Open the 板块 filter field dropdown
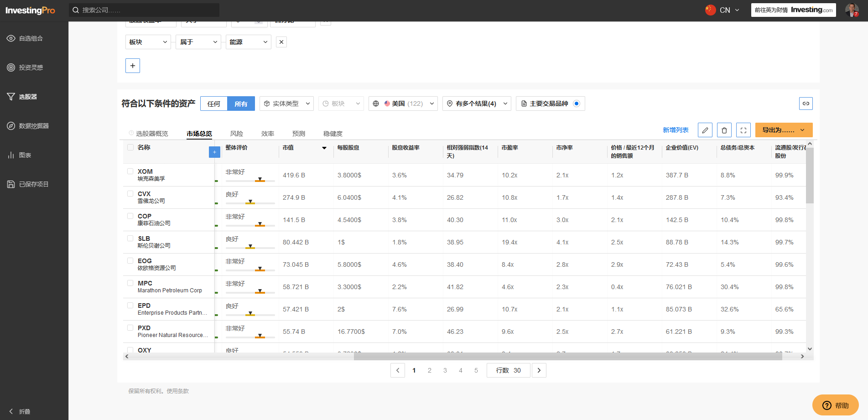Viewport: 868px width, 420px height. coord(148,42)
